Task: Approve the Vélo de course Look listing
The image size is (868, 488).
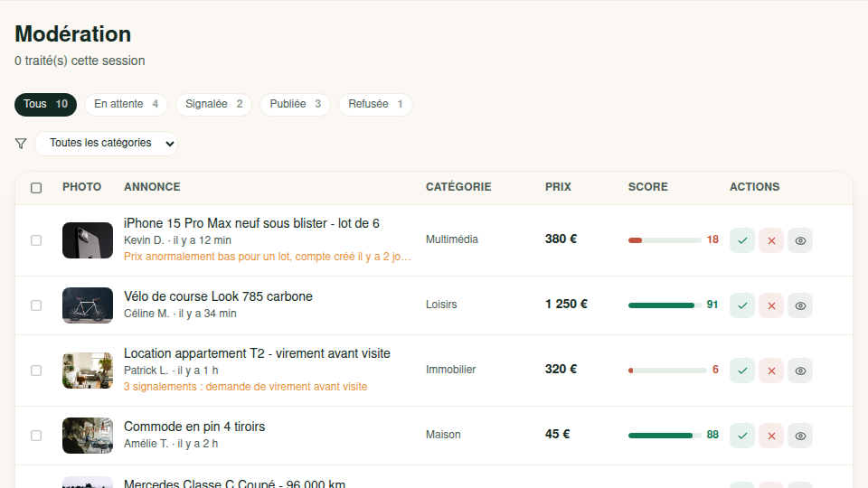Action: coord(741,305)
